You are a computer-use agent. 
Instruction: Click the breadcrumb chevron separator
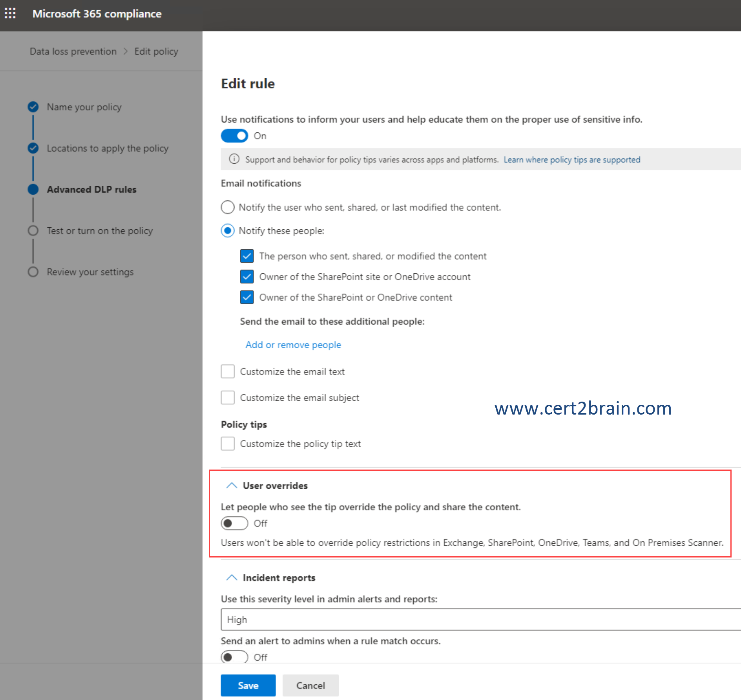[x=126, y=51]
